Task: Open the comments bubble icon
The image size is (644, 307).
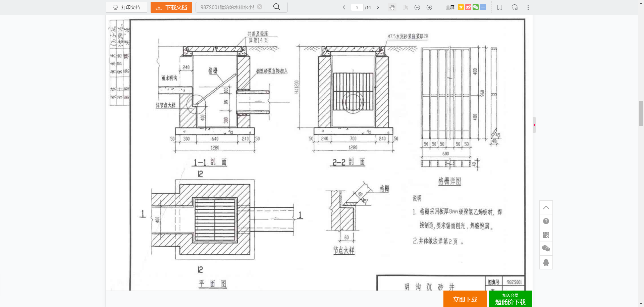Action: (x=515, y=7)
